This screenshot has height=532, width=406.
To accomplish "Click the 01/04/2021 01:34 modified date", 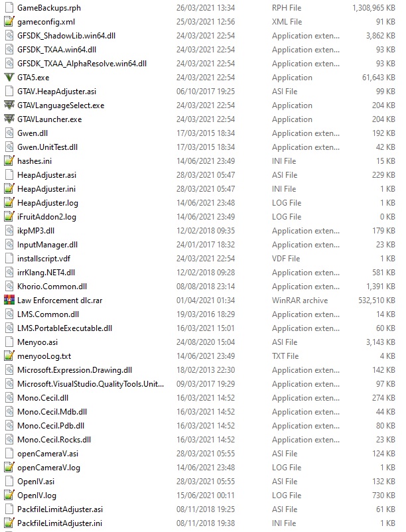I will 206,300.
